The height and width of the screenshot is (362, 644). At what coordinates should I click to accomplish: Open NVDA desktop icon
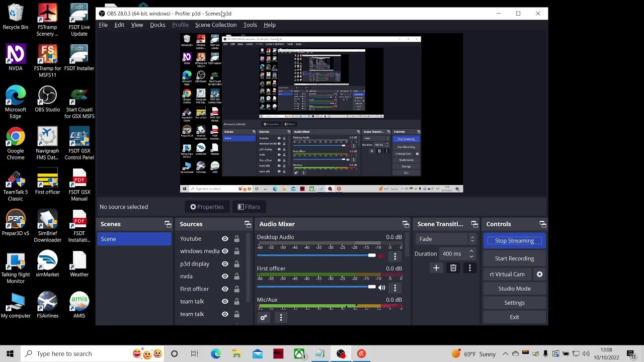(x=16, y=58)
